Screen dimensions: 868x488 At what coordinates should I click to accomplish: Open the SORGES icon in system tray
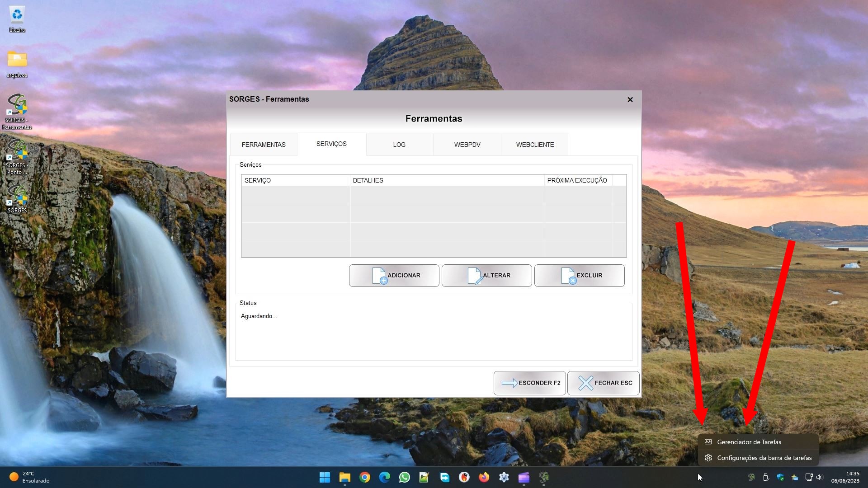point(751,477)
